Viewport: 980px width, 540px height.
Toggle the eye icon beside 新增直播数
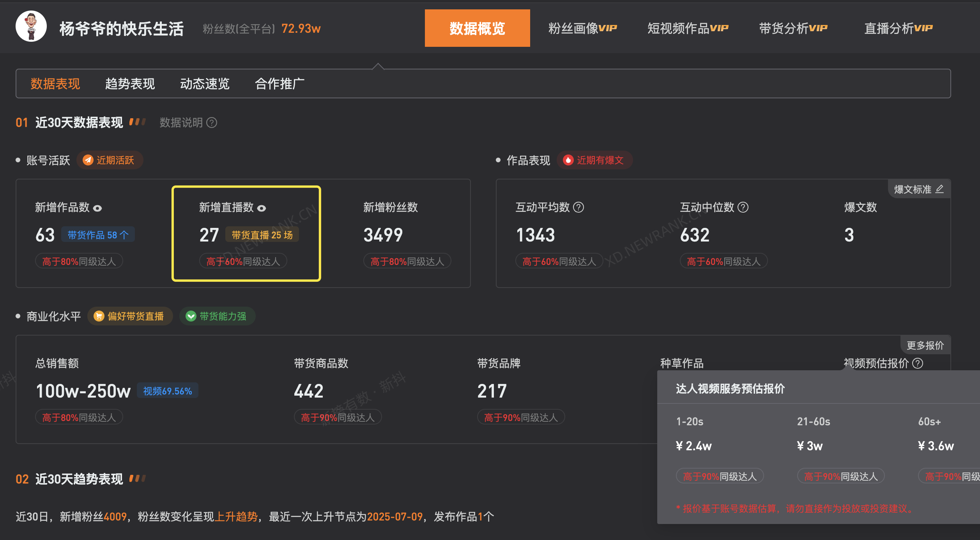pyautogui.click(x=262, y=208)
